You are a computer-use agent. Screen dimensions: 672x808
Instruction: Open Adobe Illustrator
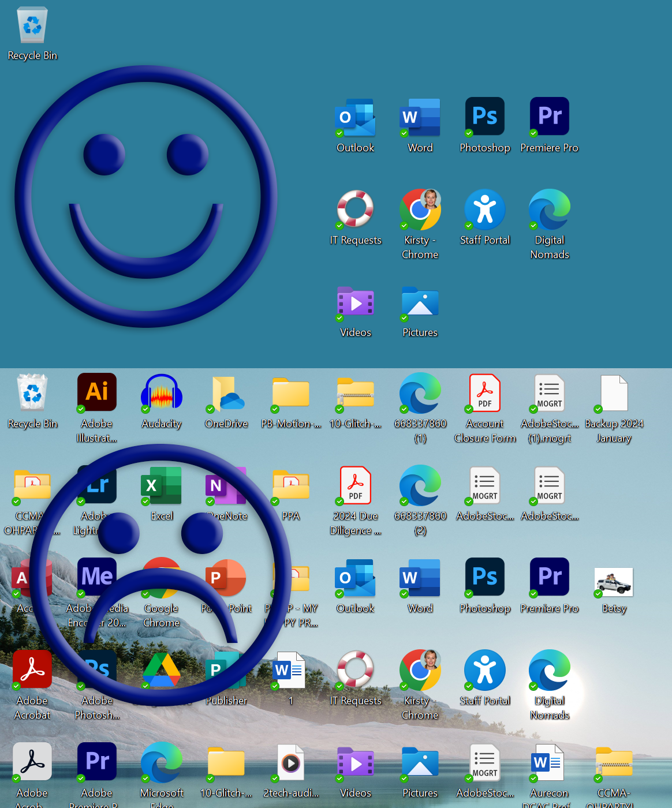click(x=96, y=392)
